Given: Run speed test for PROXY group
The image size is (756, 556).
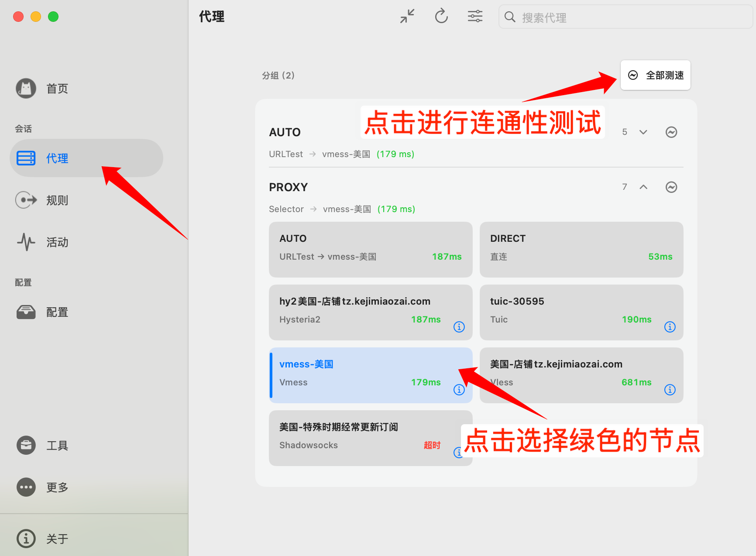Looking at the screenshot, I should (671, 187).
